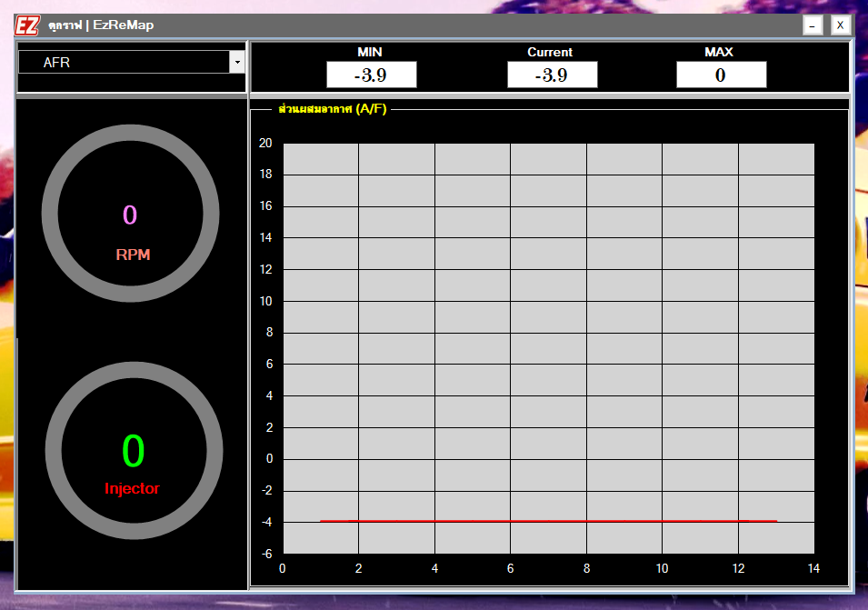This screenshot has height=610, width=868.
Task: Click the 20 mark on the vertical axis
Action: point(264,142)
